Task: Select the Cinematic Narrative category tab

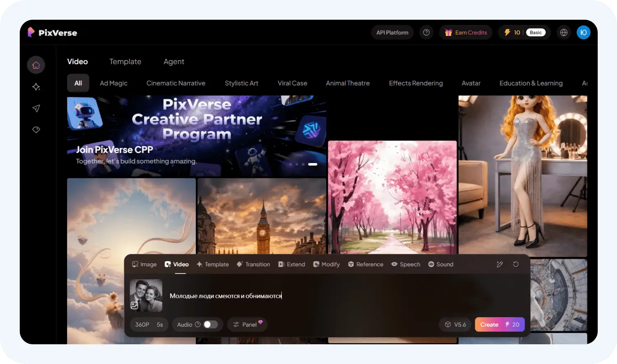Action: tap(176, 83)
